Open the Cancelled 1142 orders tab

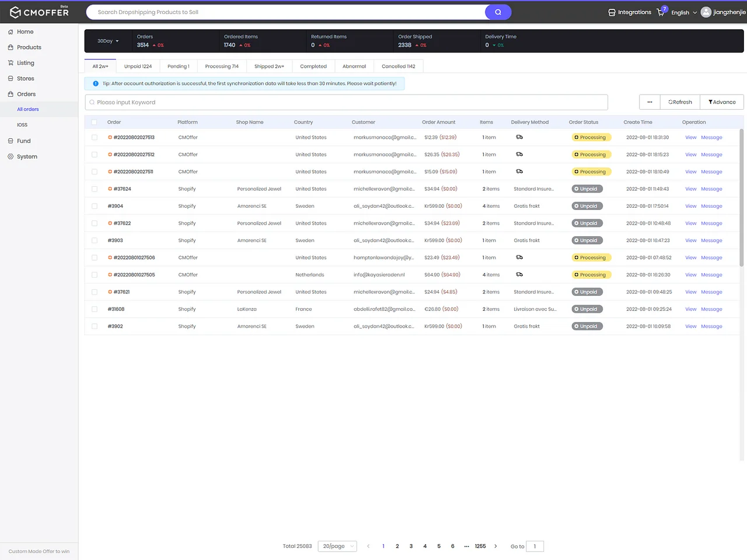(398, 66)
